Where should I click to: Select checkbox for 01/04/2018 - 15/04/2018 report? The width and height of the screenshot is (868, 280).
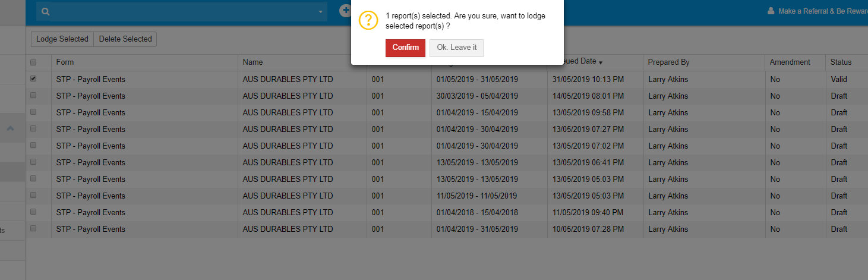[33, 212]
